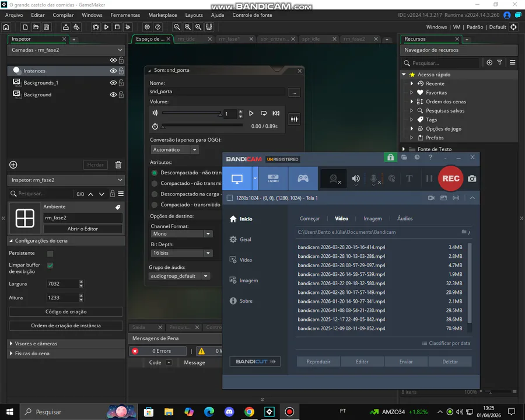Select Bandicam screen recording mode monitor icon
525x420 pixels.
[x=237, y=178]
